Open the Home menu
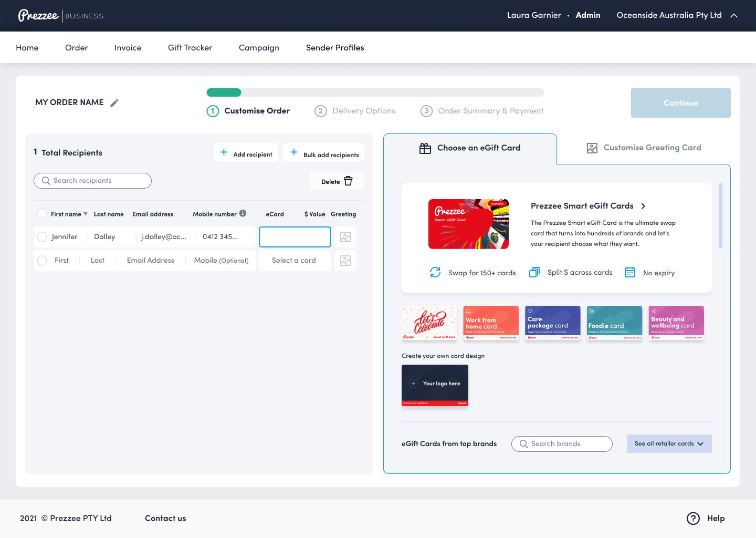The width and height of the screenshot is (756, 538). (x=27, y=48)
